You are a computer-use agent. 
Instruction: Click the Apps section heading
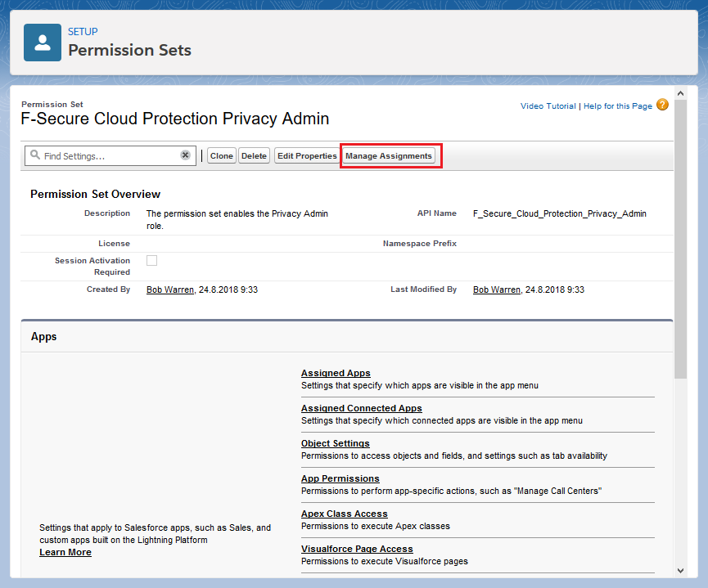click(x=44, y=337)
